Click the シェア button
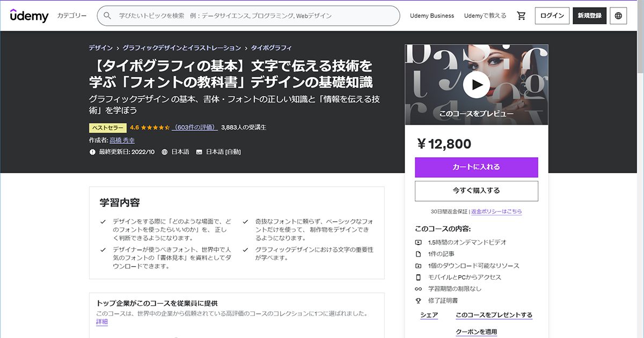644x338 pixels. (x=429, y=315)
